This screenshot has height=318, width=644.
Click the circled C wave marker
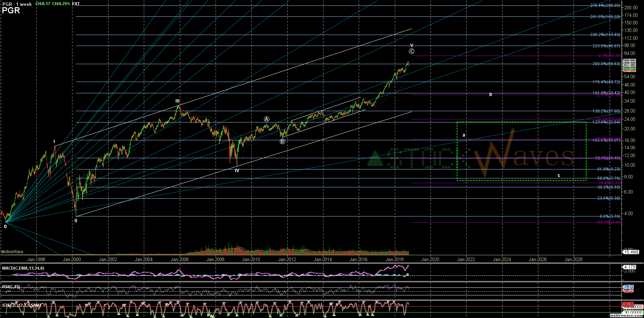(412, 51)
